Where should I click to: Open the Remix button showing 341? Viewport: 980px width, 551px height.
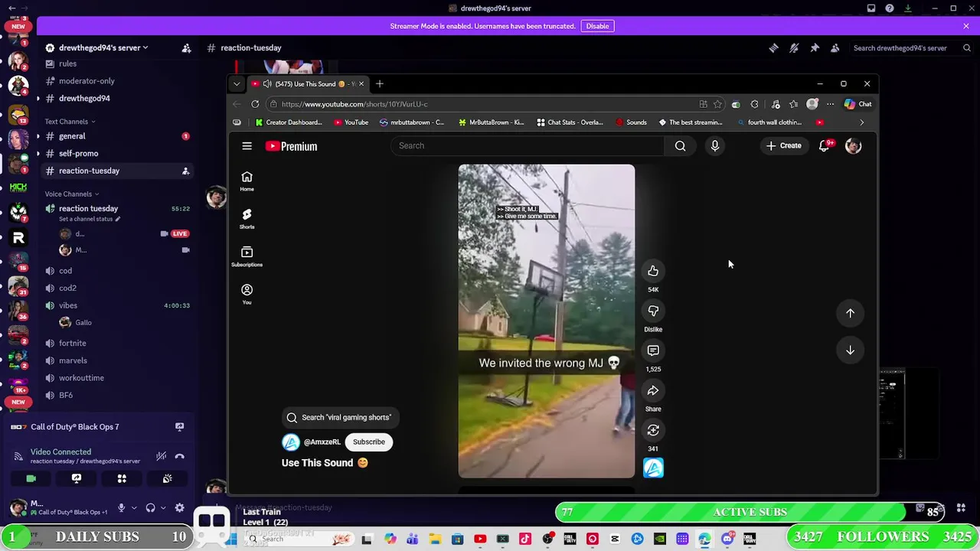click(653, 430)
